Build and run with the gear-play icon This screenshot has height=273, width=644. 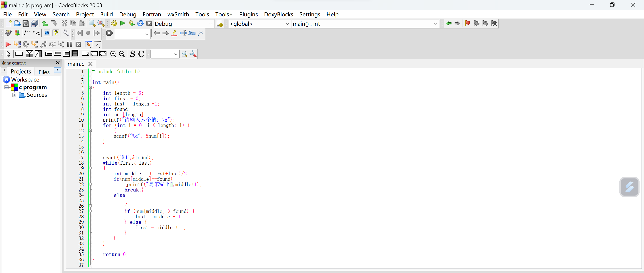(131, 23)
